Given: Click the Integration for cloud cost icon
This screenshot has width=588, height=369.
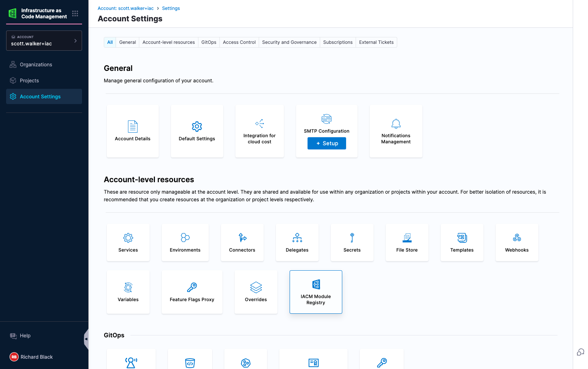Looking at the screenshot, I should pyautogui.click(x=259, y=123).
